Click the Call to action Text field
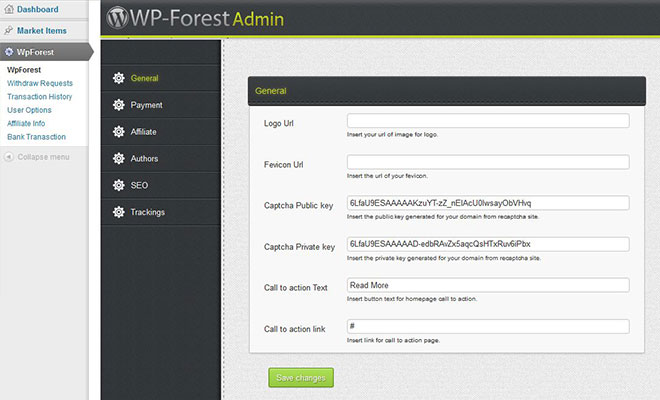This screenshot has width=660, height=400. click(x=487, y=285)
